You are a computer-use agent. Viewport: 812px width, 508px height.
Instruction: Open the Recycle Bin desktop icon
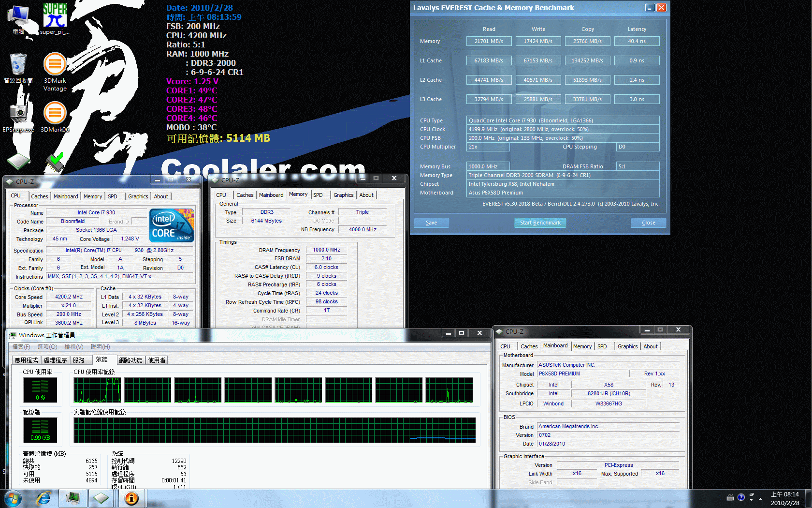click(18, 68)
